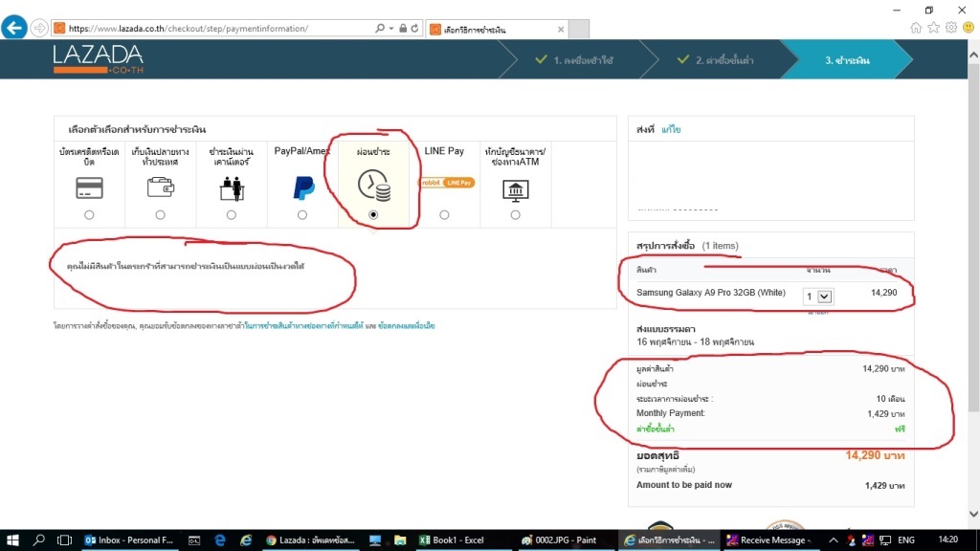980x551 pixels.
Task: Click the LAZADA.CO.TH logo
Action: pyautogui.click(x=99, y=59)
